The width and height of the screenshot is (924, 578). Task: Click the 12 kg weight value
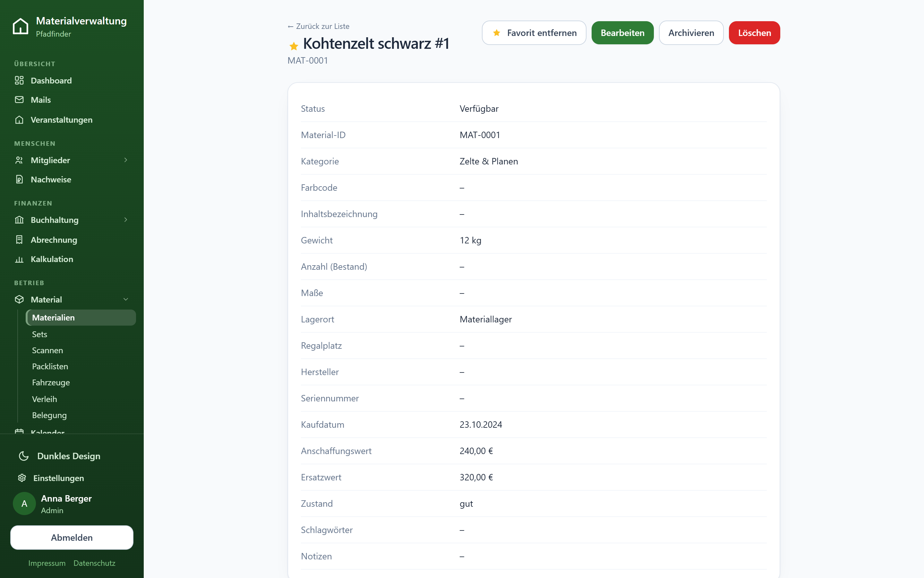pos(470,241)
